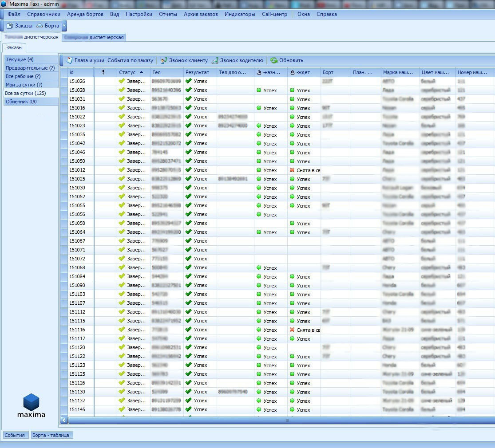This screenshot has height=448, width=495.
Task: Click green dot -ждет icon in row 151058
Action: click(x=292, y=223)
